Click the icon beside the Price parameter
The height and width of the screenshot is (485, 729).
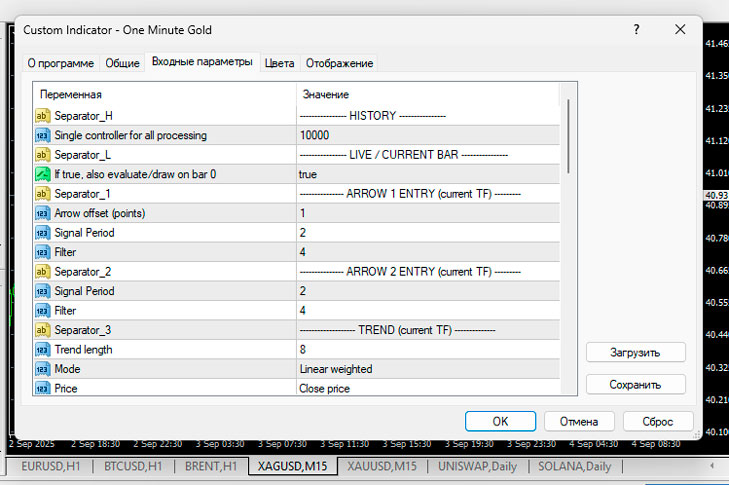click(43, 388)
